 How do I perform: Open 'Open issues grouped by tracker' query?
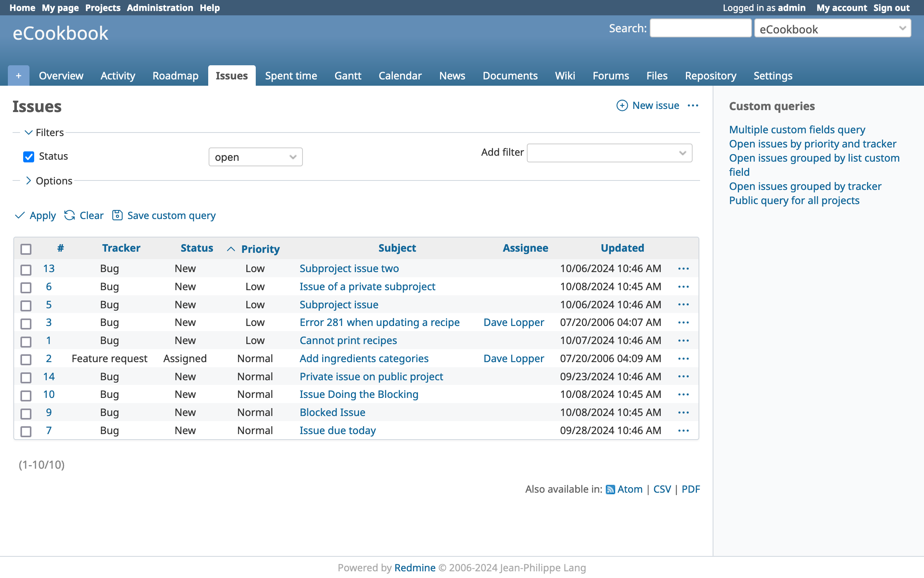point(805,186)
